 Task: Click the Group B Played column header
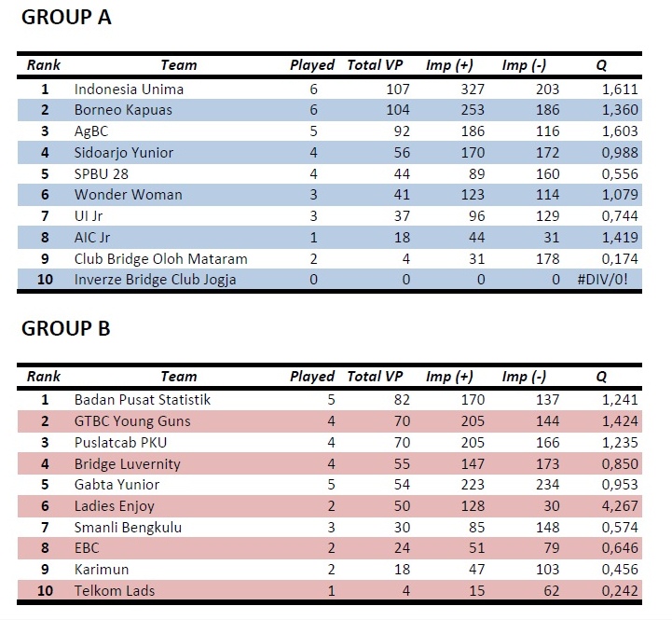(x=312, y=377)
